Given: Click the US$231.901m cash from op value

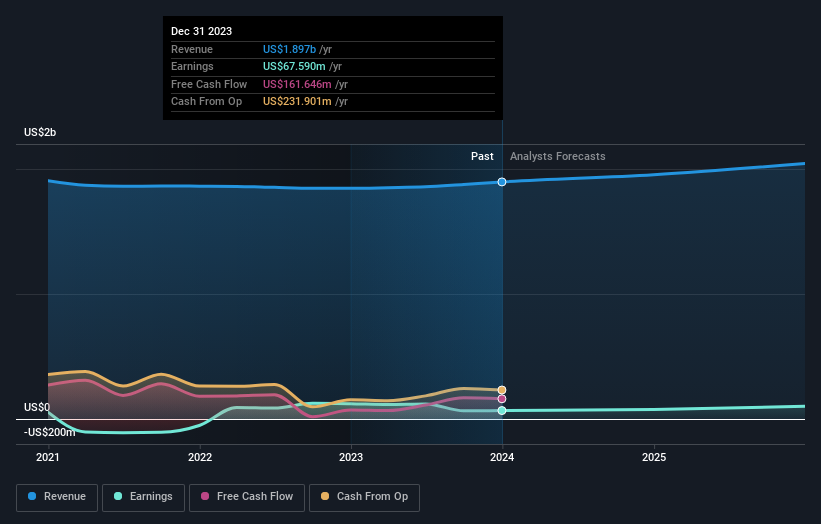Looking at the screenshot, I should (x=297, y=102).
